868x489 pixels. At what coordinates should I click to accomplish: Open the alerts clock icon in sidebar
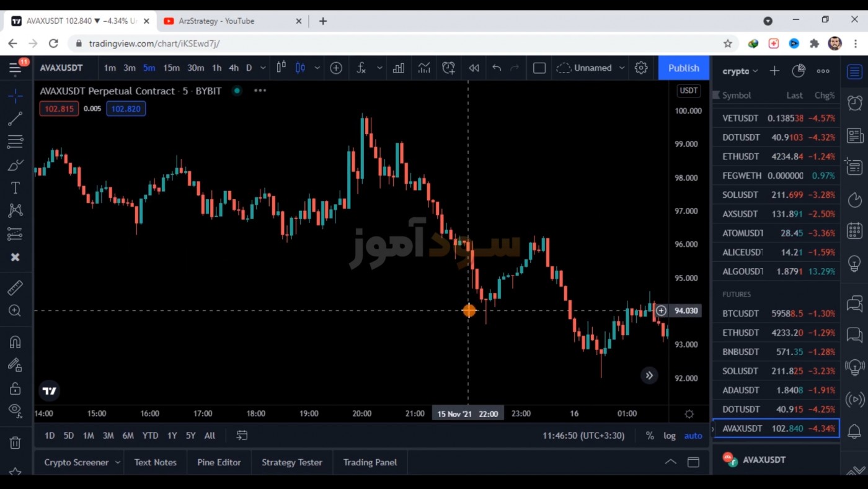coord(854,102)
